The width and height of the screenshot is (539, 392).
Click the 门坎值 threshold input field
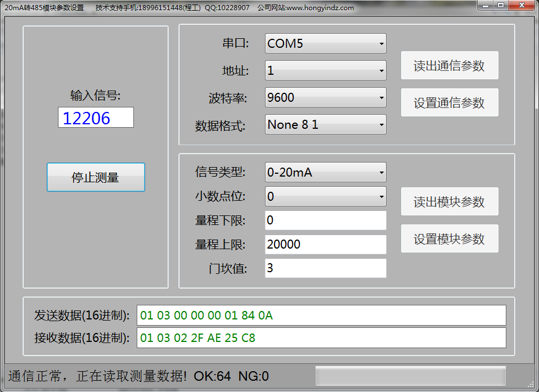[325, 268]
